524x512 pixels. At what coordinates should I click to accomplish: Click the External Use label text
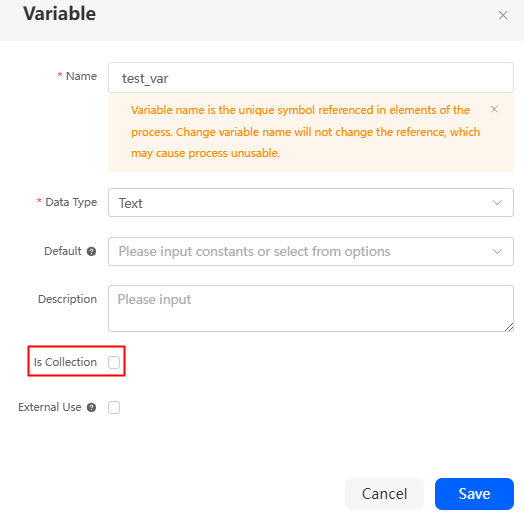coord(49,407)
